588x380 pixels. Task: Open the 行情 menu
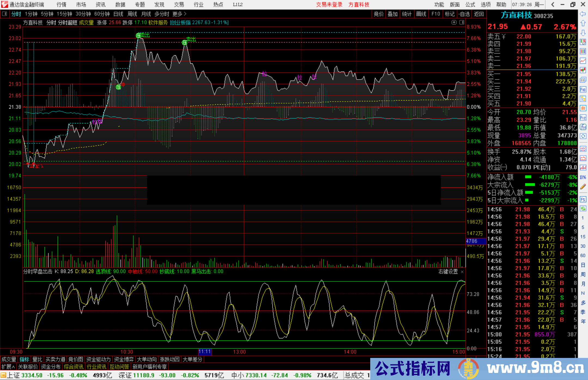click(x=62, y=5)
